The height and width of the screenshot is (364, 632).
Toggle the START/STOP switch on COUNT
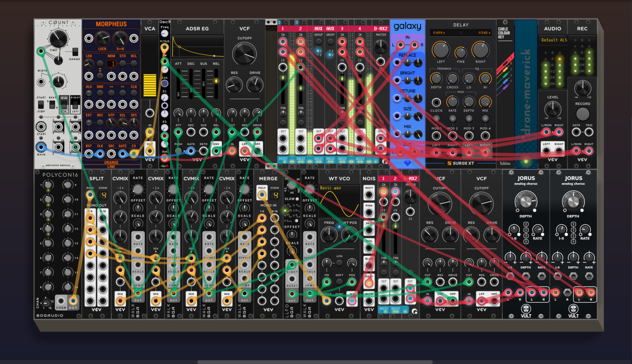(41, 105)
